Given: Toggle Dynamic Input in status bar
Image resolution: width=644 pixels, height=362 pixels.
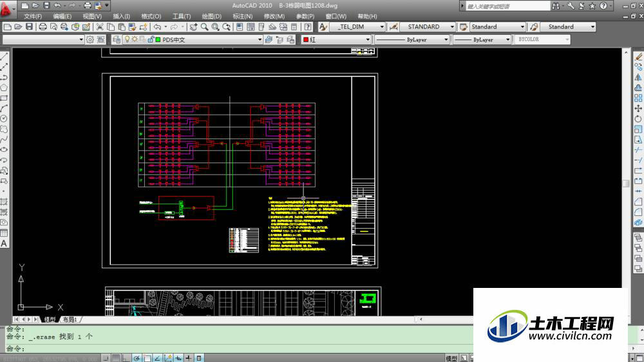Looking at the screenshot, I should click(x=178, y=358).
